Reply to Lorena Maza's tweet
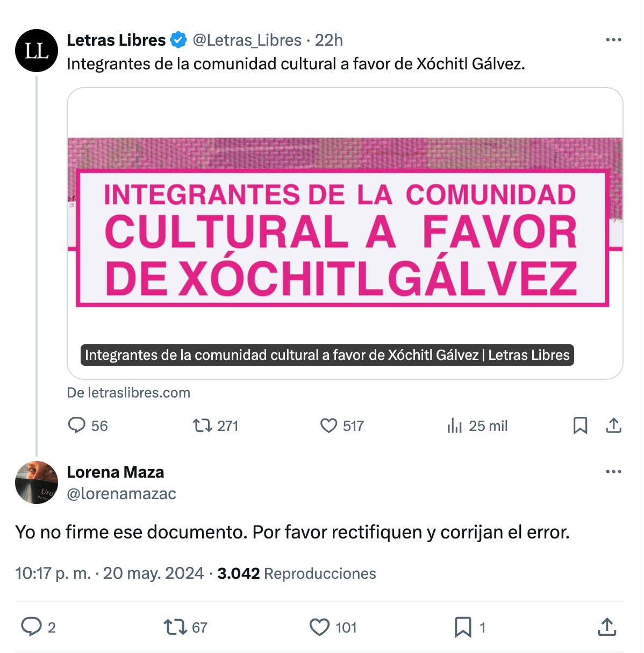644x653 pixels. [31, 627]
